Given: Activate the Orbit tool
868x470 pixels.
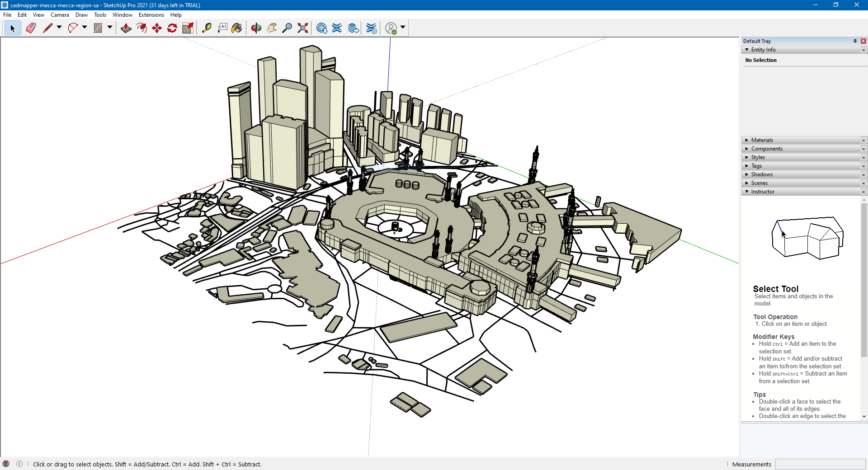Looking at the screenshot, I should pos(256,28).
